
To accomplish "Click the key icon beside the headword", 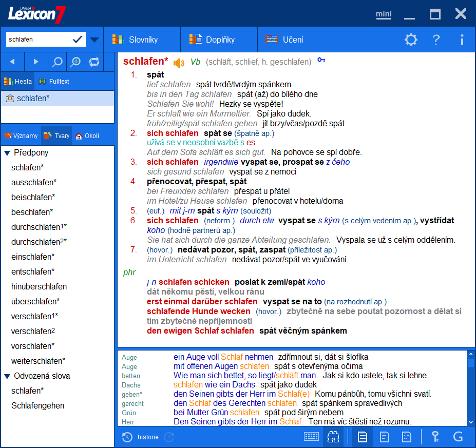I will [321, 61].
